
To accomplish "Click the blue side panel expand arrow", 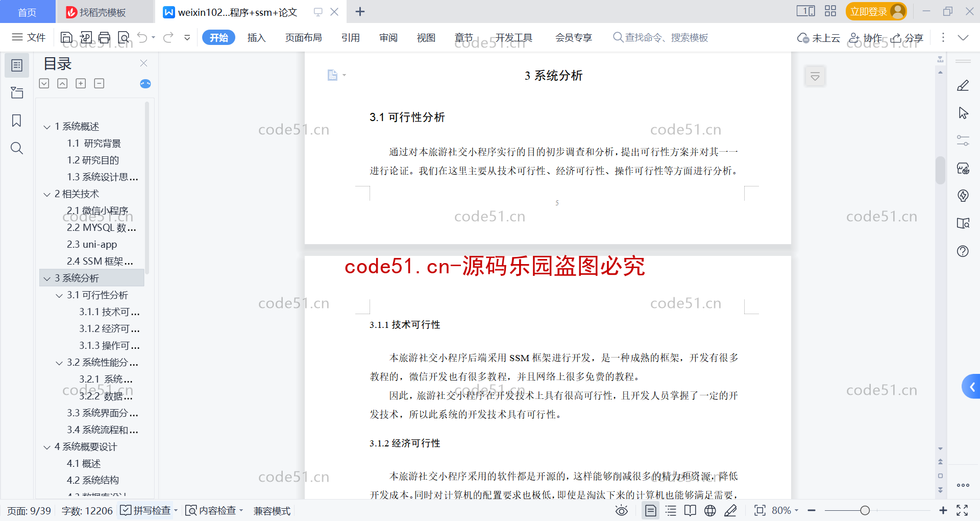I will click(x=971, y=387).
